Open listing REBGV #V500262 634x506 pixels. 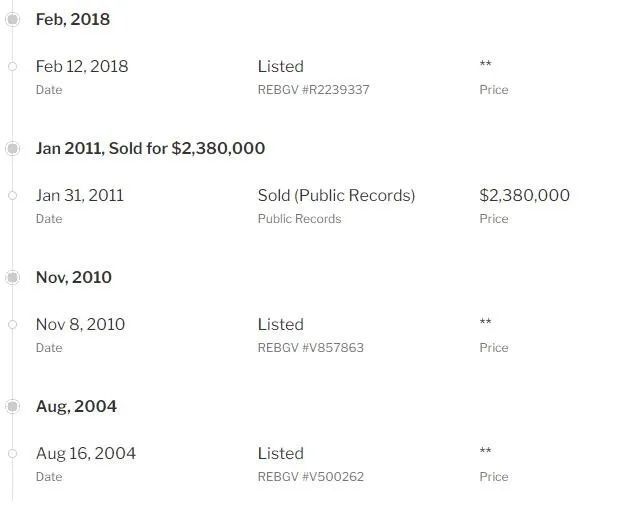(311, 477)
